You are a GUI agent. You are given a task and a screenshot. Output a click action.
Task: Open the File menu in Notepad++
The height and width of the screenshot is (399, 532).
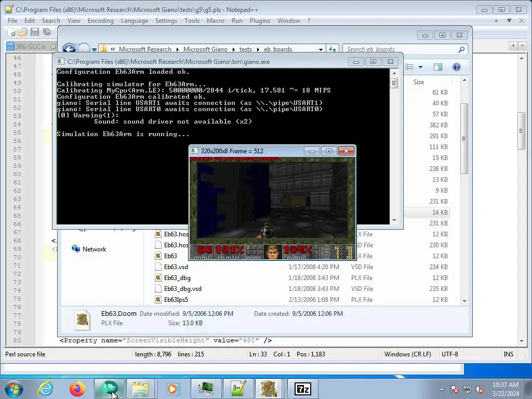[12, 21]
